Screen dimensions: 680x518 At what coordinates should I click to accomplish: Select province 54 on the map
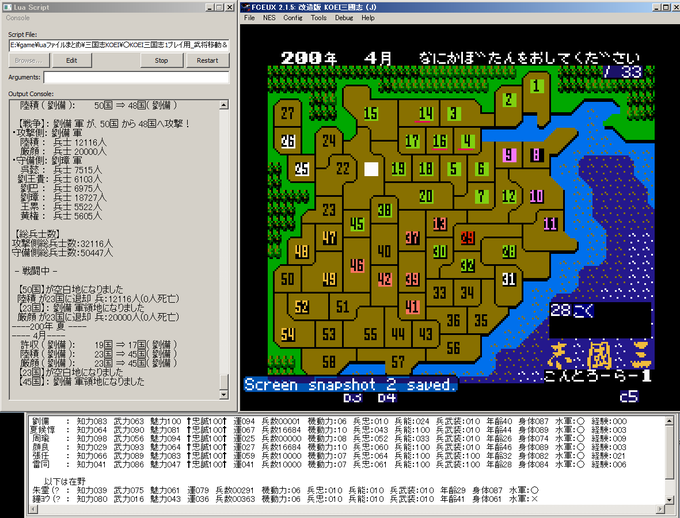(x=288, y=334)
